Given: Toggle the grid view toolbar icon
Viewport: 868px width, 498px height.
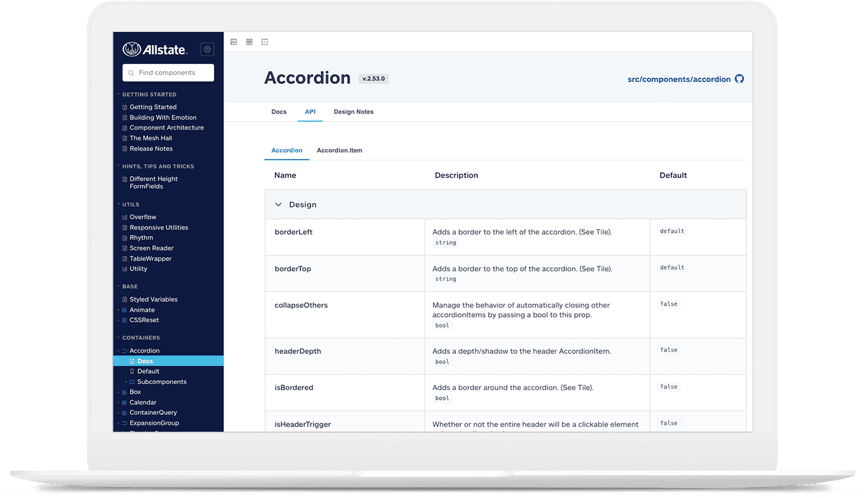Looking at the screenshot, I should [x=249, y=42].
